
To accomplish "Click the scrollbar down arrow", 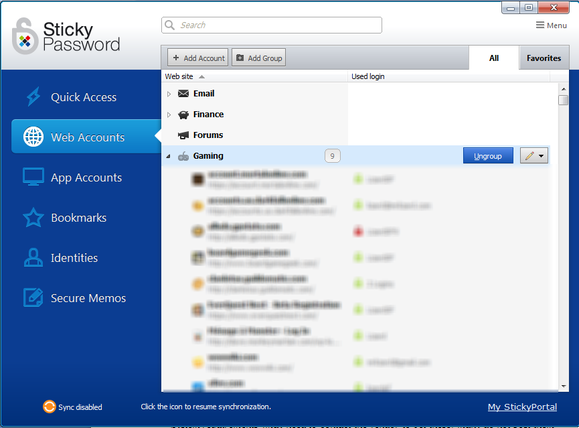I will (563, 386).
